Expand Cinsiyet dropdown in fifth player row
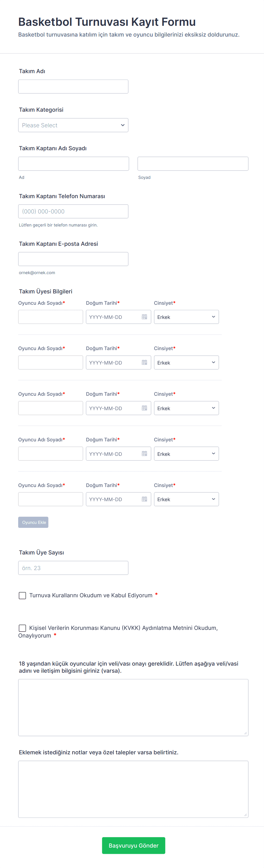The image size is (264, 868). [186, 499]
